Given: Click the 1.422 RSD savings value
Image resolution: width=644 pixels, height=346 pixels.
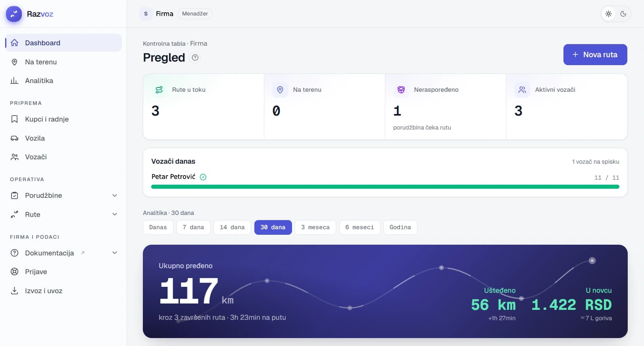Looking at the screenshot, I should (x=571, y=305).
